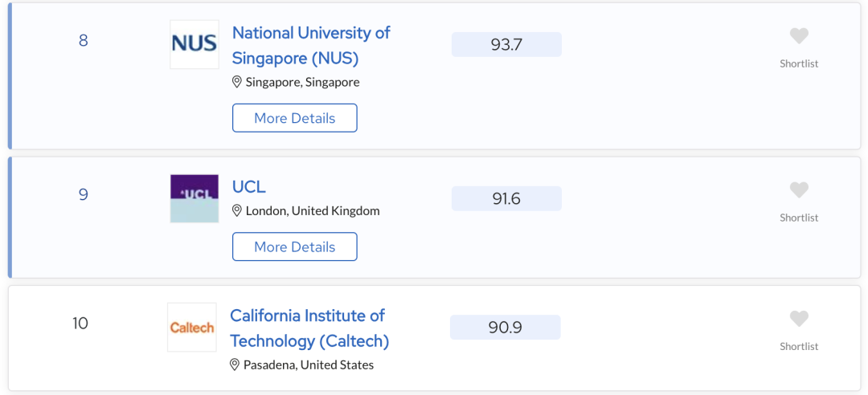Screen dimensions: 868x395
Task: Click rank number 10
Action: [80, 323]
